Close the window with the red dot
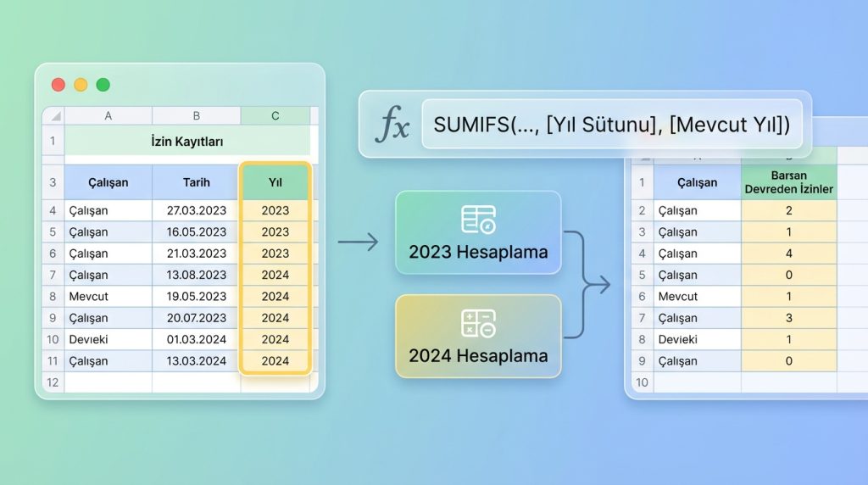This screenshot has height=485, width=868. coord(58,85)
